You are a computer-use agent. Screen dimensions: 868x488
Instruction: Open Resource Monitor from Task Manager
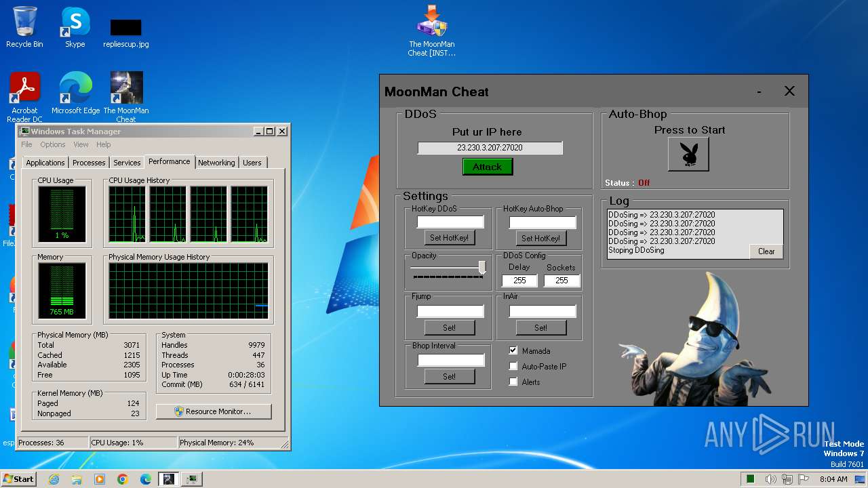point(214,411)
